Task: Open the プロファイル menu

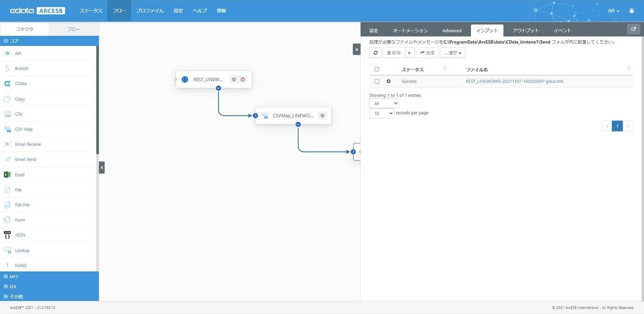Action: coord(150,11)
